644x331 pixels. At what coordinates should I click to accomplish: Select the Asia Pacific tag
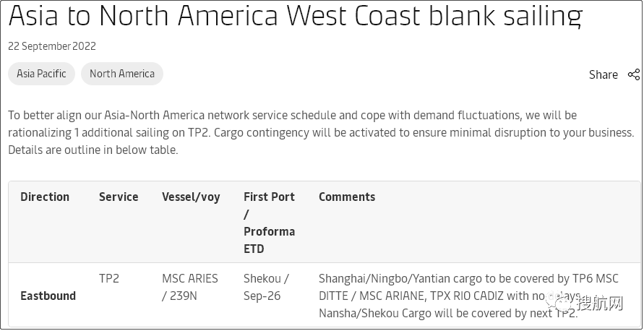(41, 74)
